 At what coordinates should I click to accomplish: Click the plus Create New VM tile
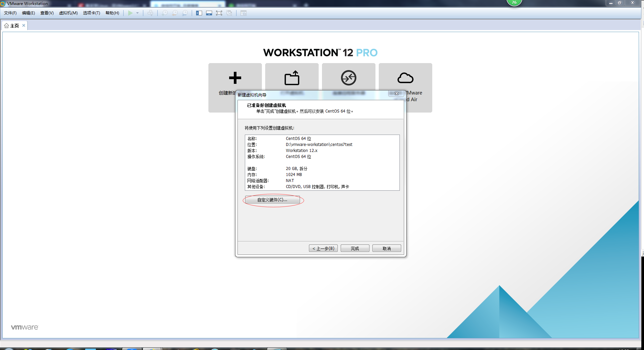[235, 78]
